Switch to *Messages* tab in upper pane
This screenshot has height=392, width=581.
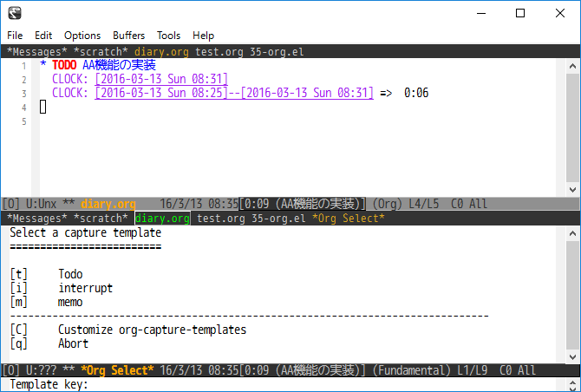36,52
